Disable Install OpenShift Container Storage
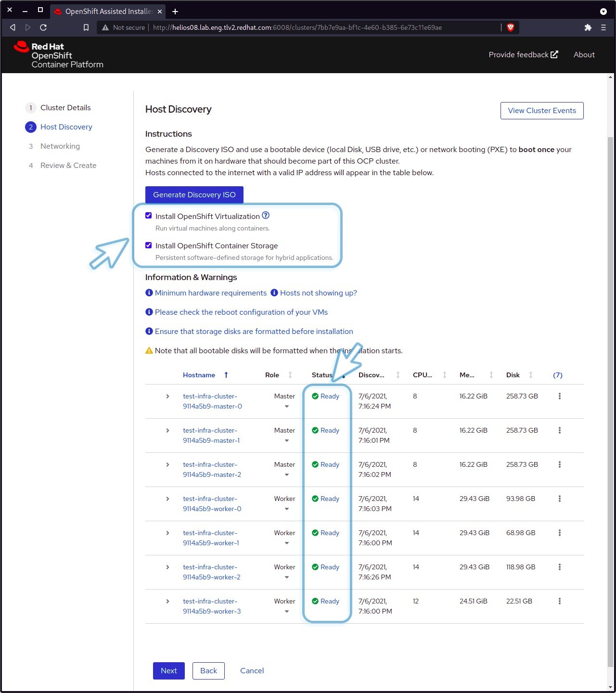Screen dimensions: 616x693 148,245
